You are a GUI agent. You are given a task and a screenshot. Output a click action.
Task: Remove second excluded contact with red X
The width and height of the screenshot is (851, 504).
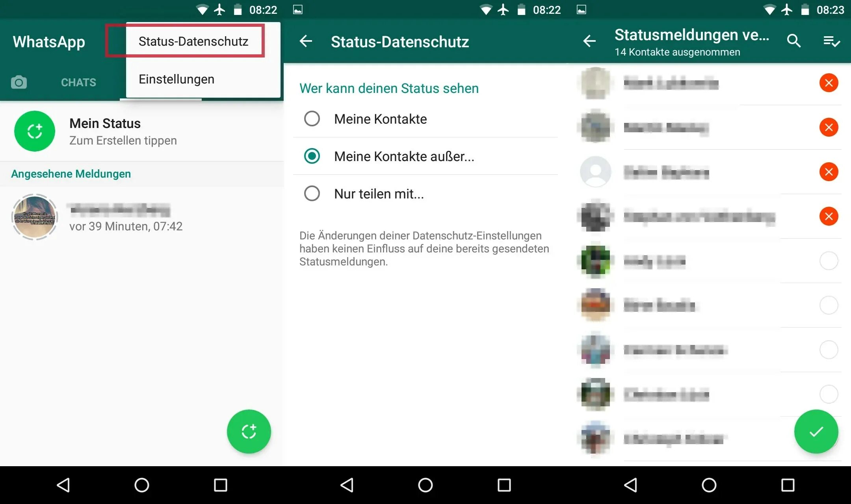coord(829,126)
